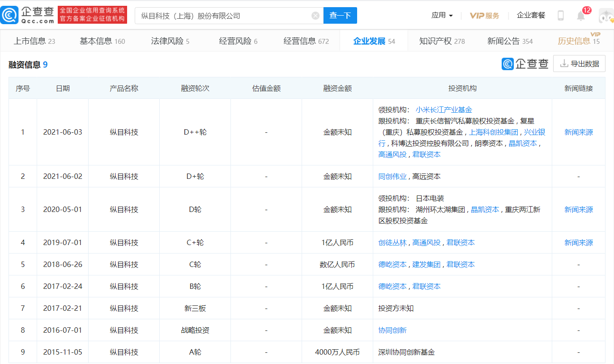Open VIP服务 link in header
Viewport: 614px width, 364px height.
[484, 15]
